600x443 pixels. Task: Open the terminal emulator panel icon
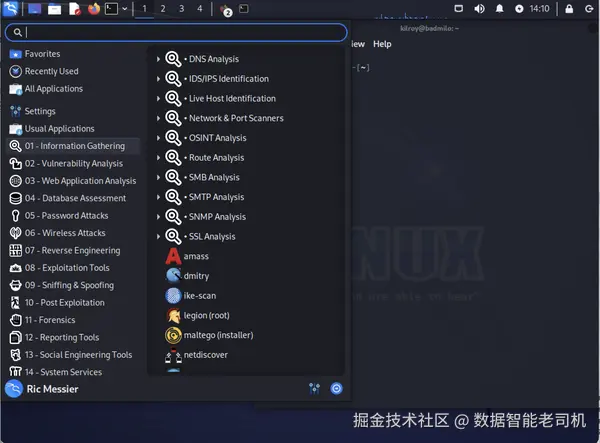(x=111, y=8)
